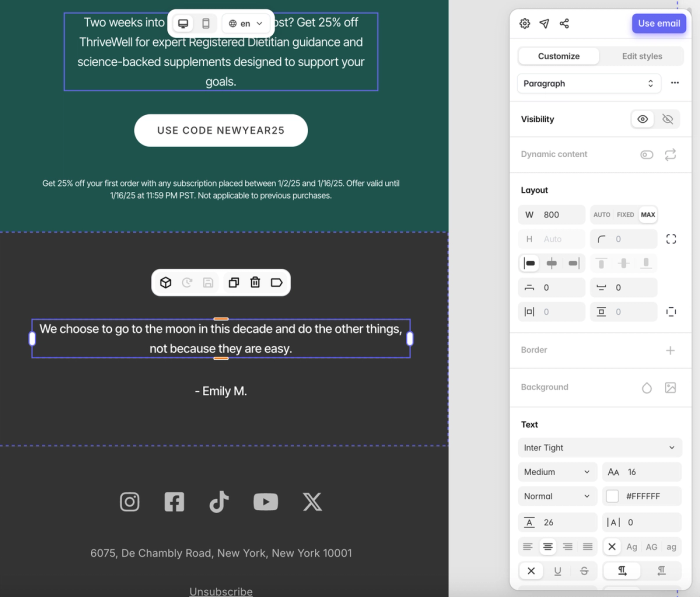
Task: Open the en language dropdown
Action: click(x=246, y=23)
